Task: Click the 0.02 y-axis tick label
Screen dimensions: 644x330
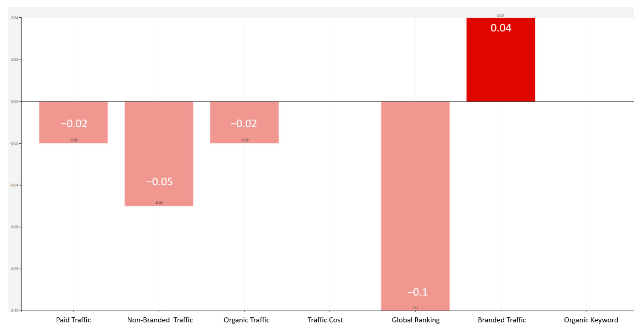Action: pos(15,60)
